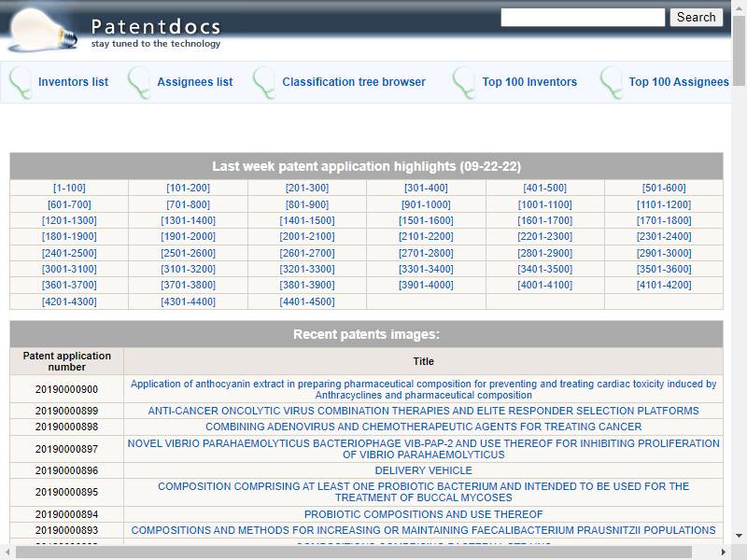Select application number 20190000897
This screenshot has width=747, height=560.
pos(66,449)
